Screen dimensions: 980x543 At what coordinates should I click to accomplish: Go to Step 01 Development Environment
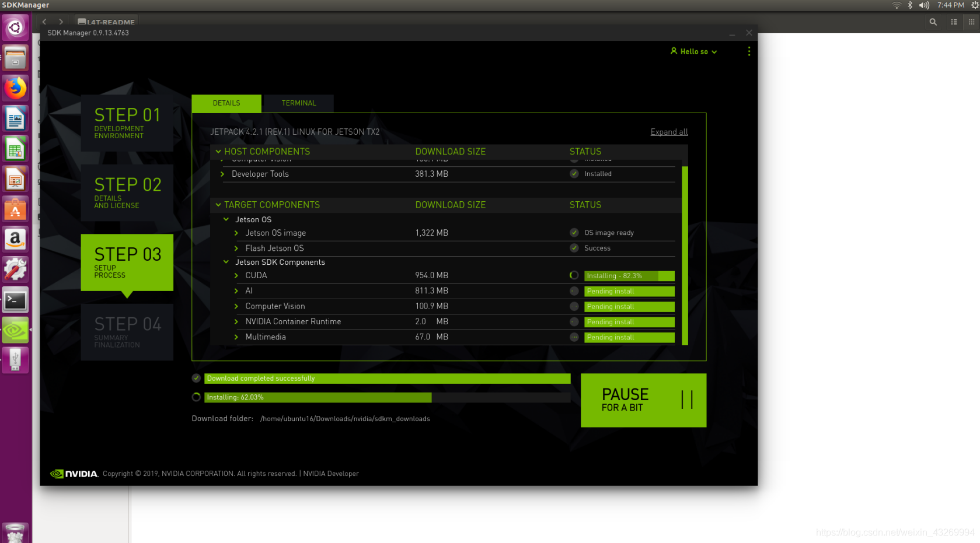(x=127, y=123)
